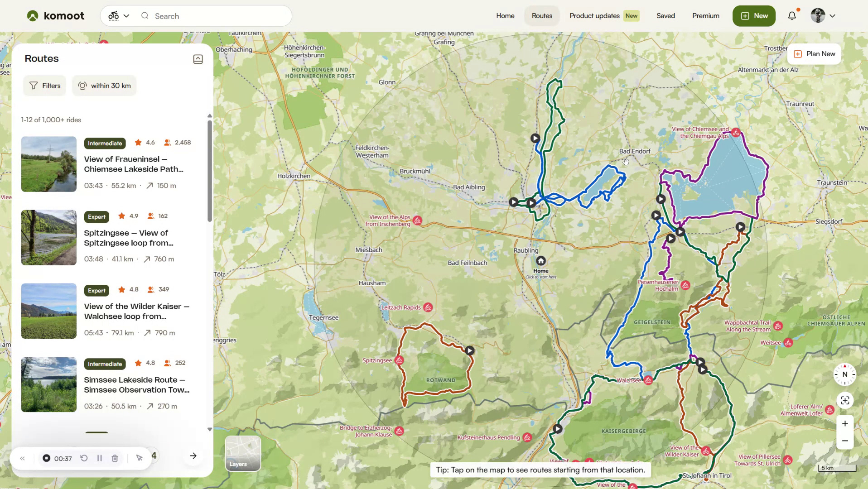Delete the recording with the trash icon
868x489 pixels.
(x=115, y=458)
